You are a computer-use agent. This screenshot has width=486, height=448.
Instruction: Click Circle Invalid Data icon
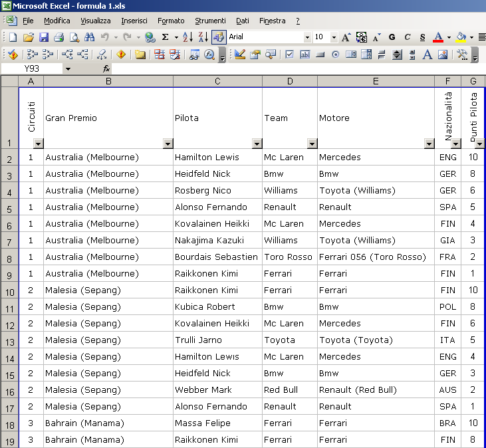(x=160, y=55)
